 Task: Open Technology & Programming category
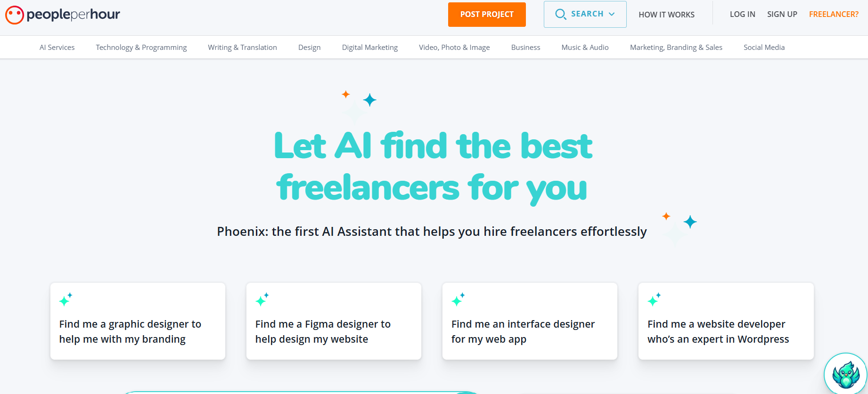click(x=141, y=47)
